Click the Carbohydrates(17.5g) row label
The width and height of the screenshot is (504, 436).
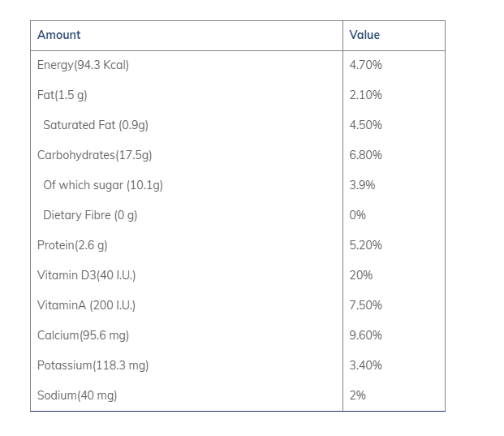(94, 155)
